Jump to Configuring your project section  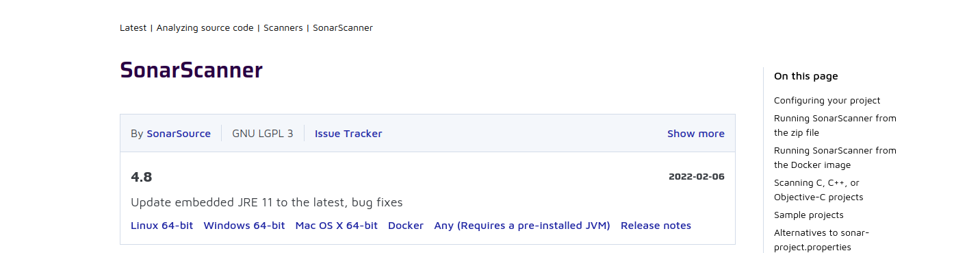tap(827, 100)
